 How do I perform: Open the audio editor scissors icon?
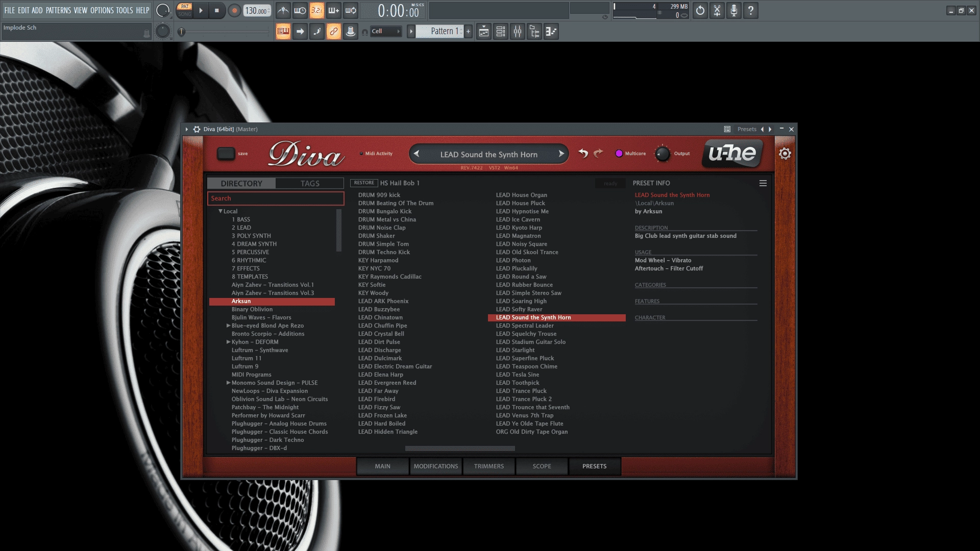pyautogui.click(x=717, y=10)
